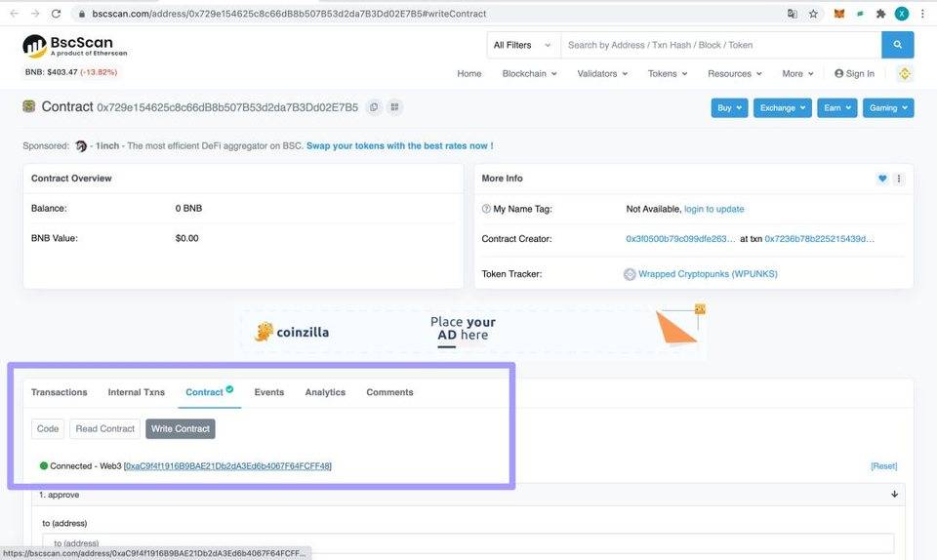Click Sign In link

tap(855, 73)
